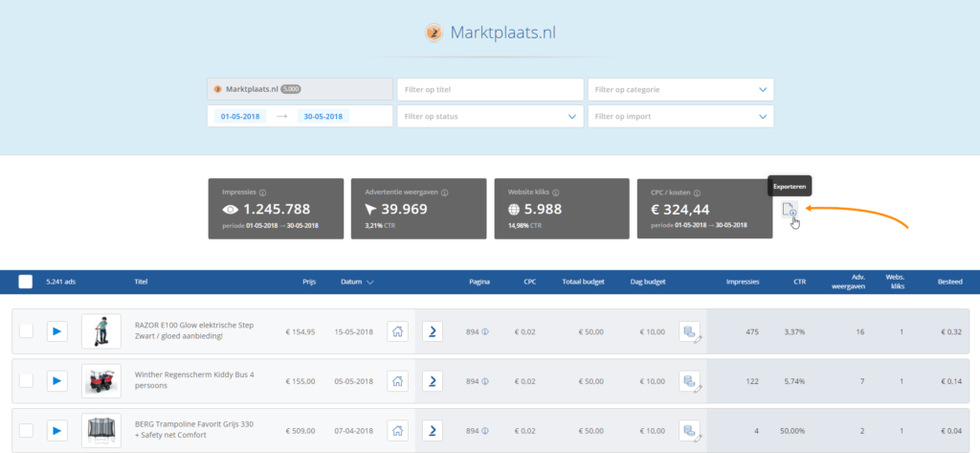Click the Impressies 1.245.788 stat card
980x453 pixels.
[x=276, y=209]
